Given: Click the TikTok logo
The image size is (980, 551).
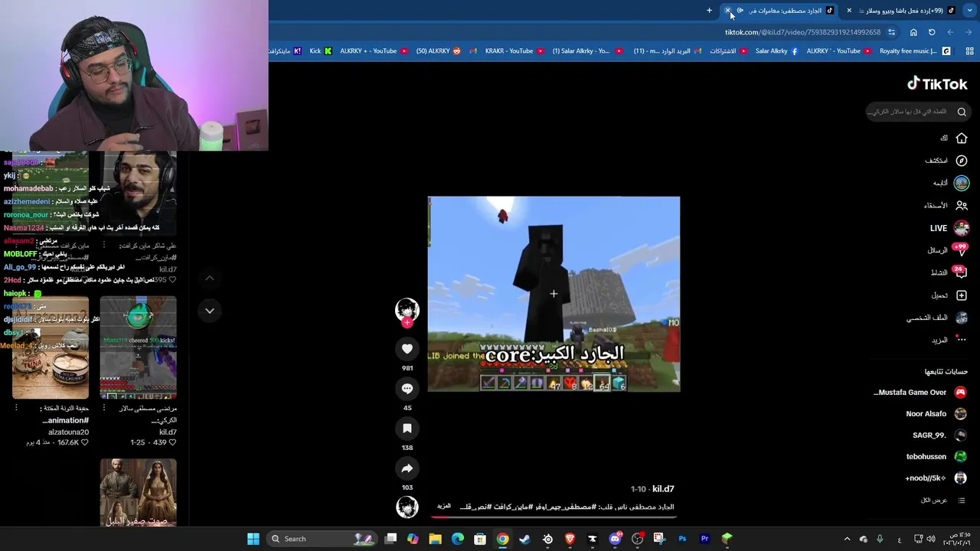Looking at the screenshot, I should point(937,84).
